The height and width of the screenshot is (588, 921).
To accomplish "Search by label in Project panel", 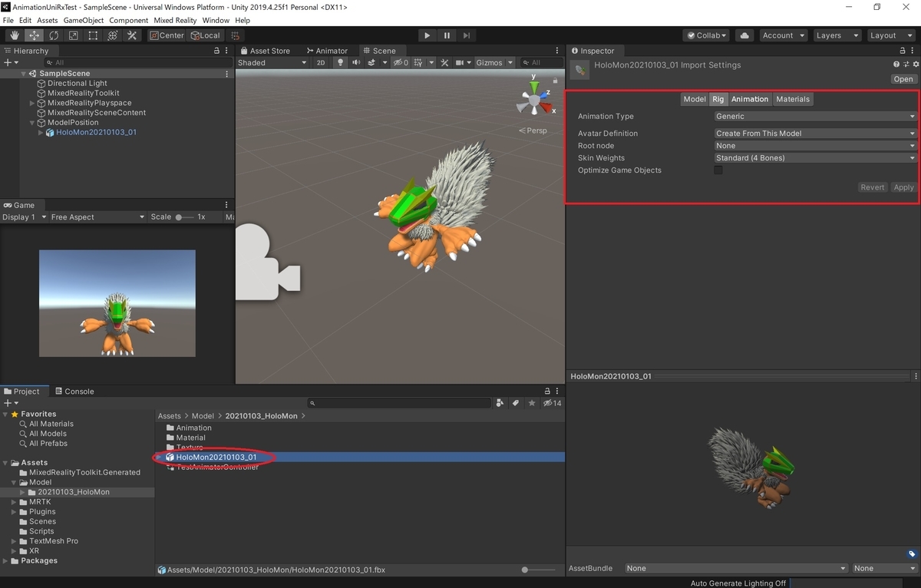I will tap(516, 403).
